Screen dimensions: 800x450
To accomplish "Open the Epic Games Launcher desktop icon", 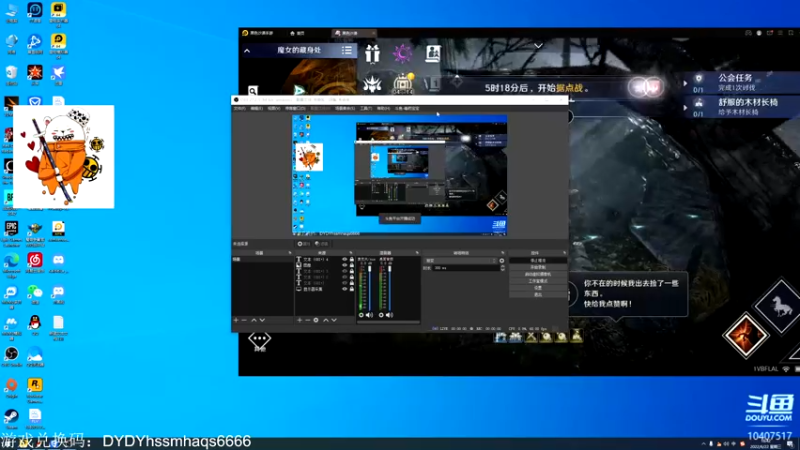I will [11, 232].
